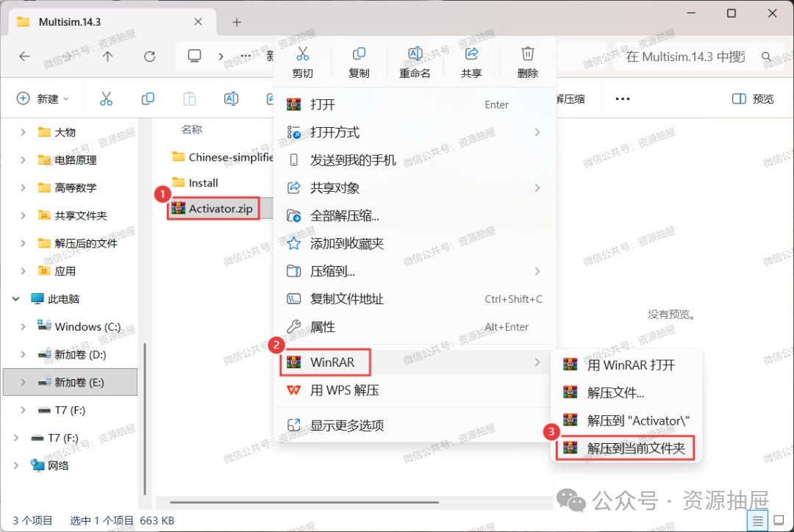Click the paste icon in the explorer toolbar
794x532 pixels.
pyautogui.click(x=190, y=98)
